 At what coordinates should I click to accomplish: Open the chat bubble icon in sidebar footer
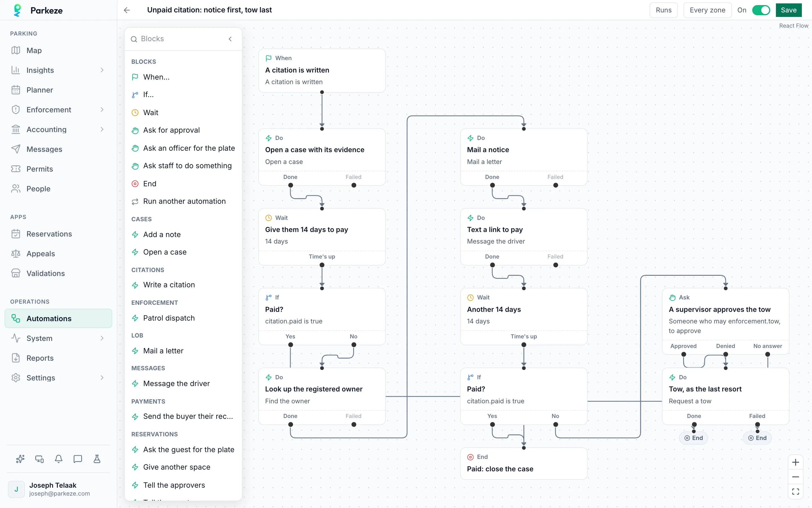coord(78,459)
